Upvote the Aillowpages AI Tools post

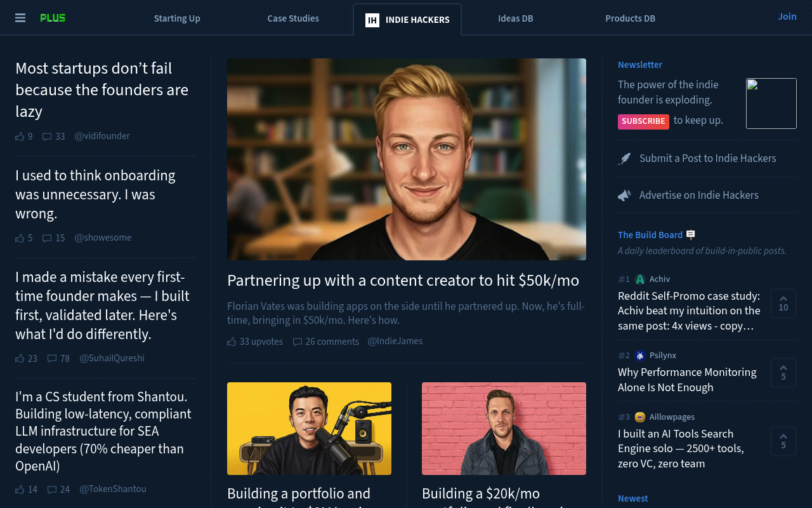(783, 441)
